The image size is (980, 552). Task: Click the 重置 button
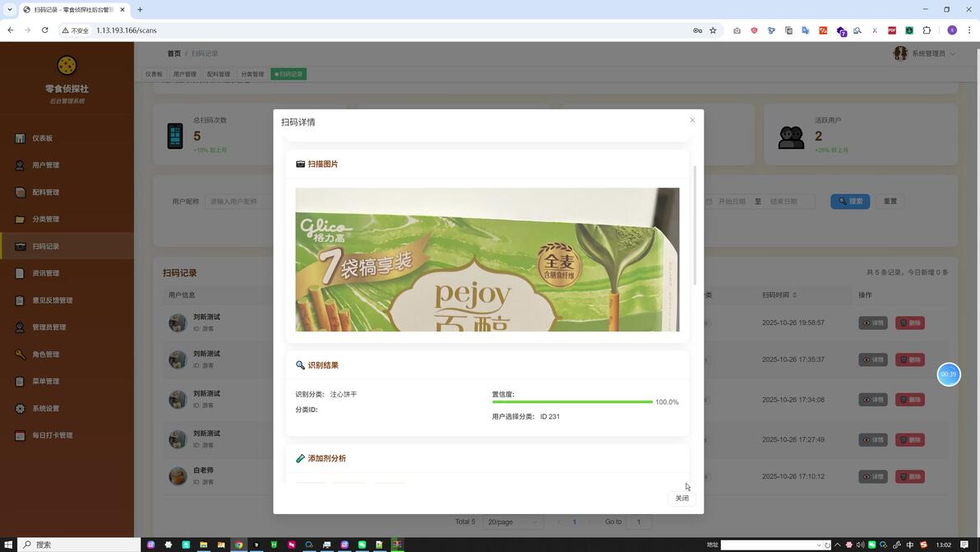click(890, 202)
